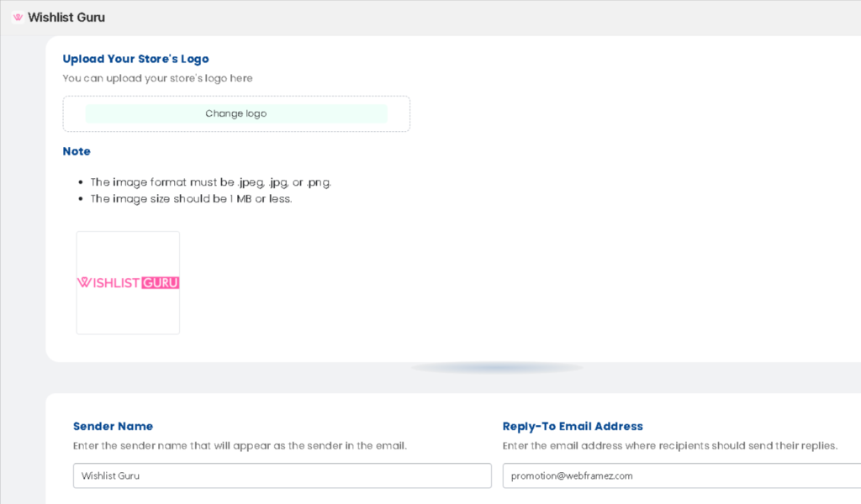
Task: Click the Note heading
Action: point(77,152)
